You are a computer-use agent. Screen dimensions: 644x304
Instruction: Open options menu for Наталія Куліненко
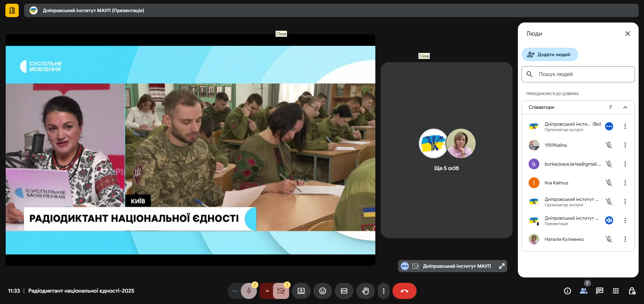[x=625, y=239]
